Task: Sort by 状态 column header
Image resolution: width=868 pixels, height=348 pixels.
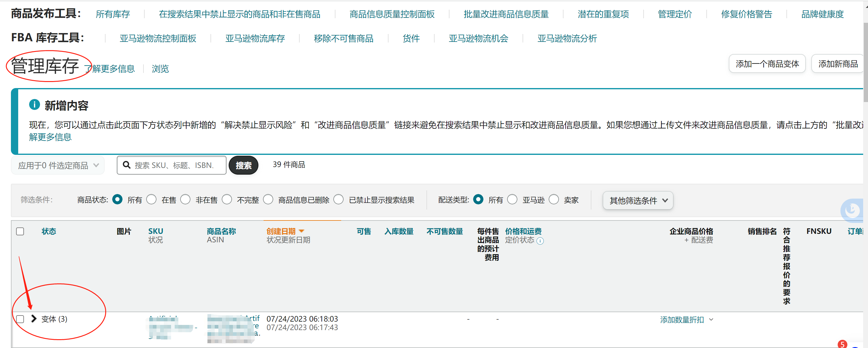Action: (49, 231)
